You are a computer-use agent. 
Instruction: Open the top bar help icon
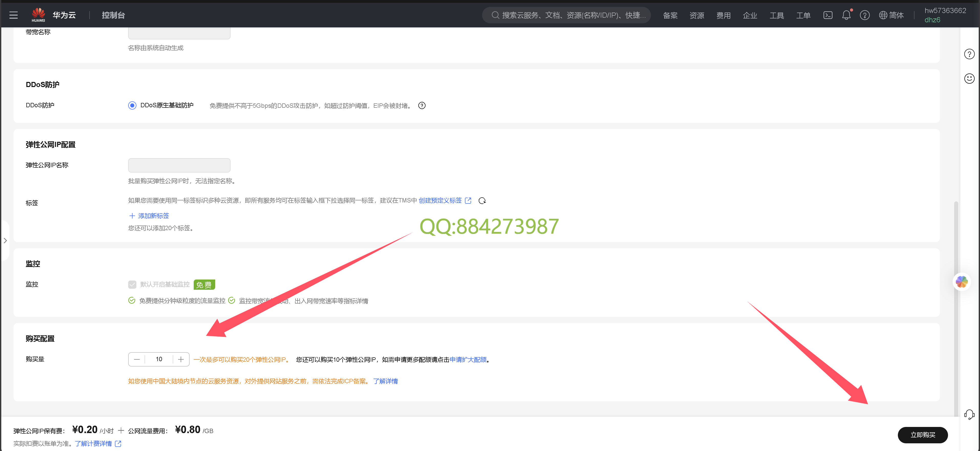[865, 15]
